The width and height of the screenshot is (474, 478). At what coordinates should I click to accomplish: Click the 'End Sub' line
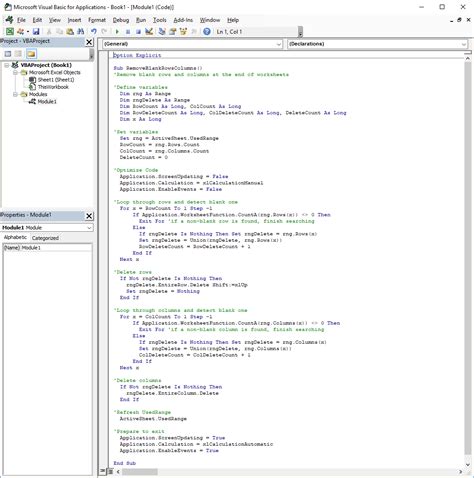(125, 463)
